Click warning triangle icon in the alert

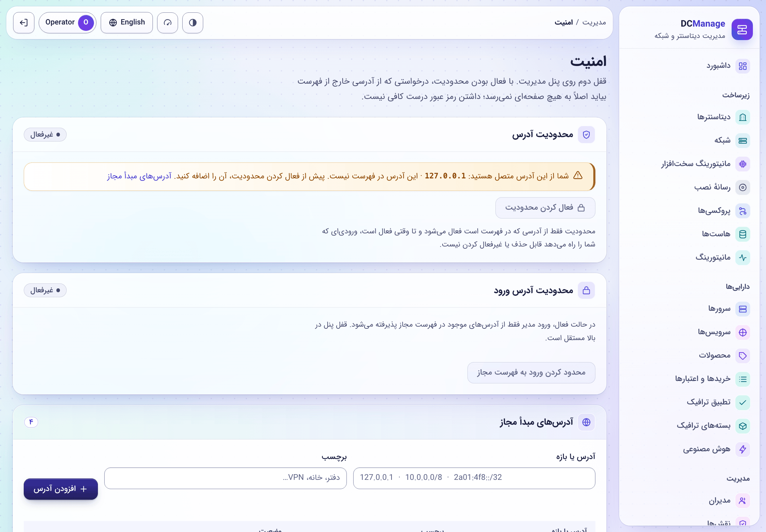(578, 175)
